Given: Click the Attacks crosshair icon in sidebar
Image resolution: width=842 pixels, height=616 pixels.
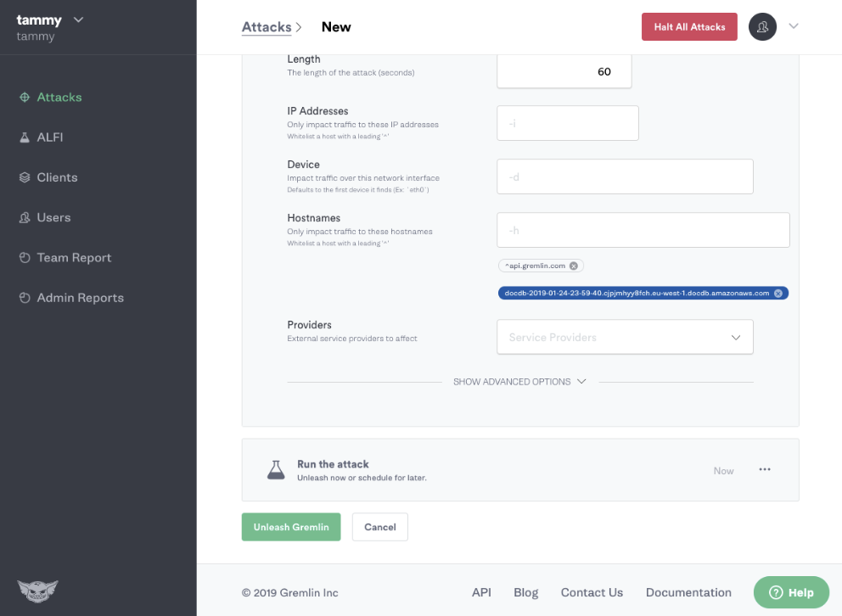Looking at the screenshot, I should (25, 97).
